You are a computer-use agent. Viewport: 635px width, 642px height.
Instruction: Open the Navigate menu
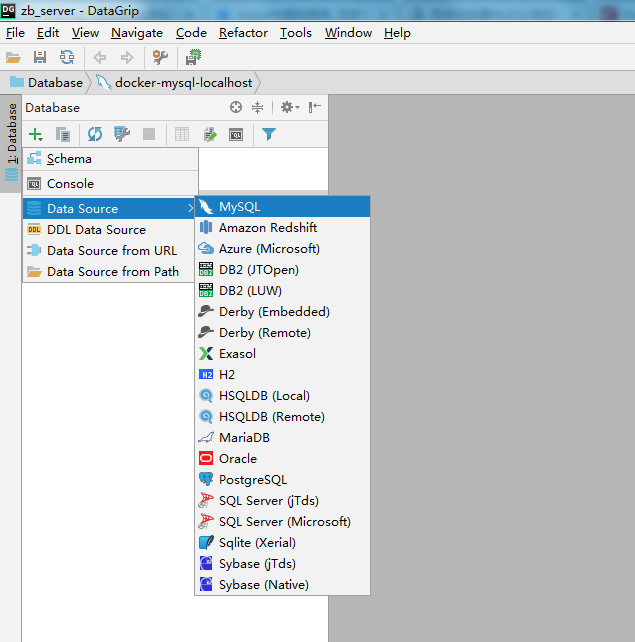(x=137, y=33)
